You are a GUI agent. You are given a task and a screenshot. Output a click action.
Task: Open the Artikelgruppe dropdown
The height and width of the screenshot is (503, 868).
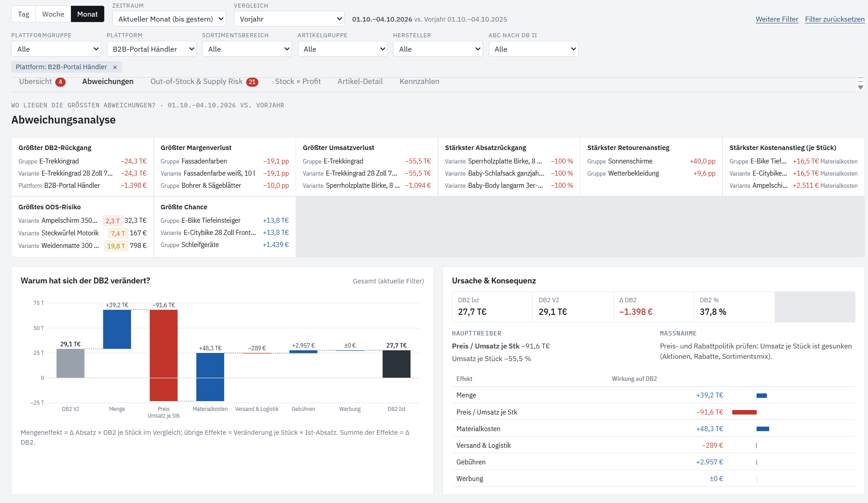[x=342, y=49]
